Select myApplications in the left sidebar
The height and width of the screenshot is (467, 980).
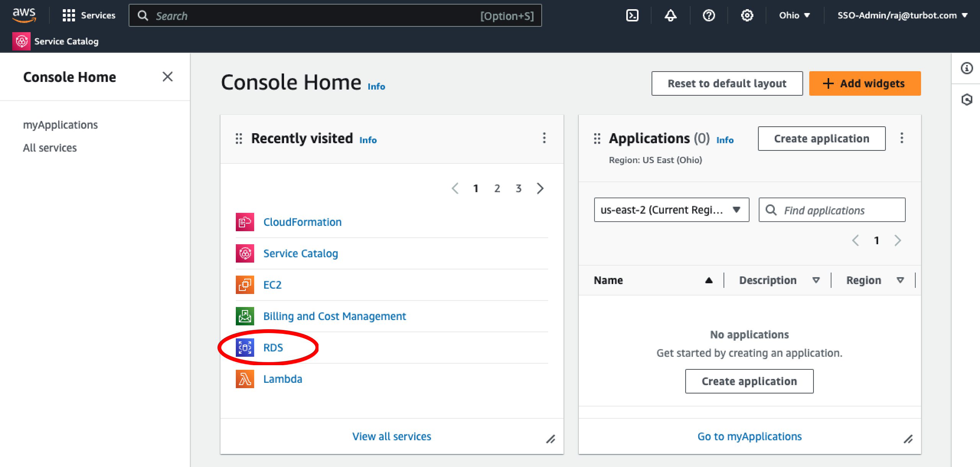(x=60, y=124)
